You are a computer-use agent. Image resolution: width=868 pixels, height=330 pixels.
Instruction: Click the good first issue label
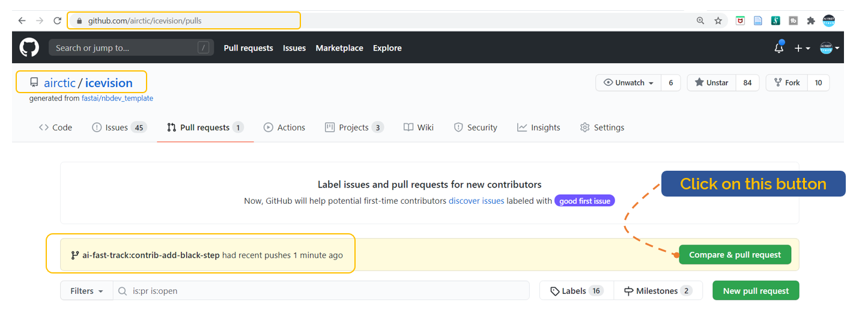(584, 201)
